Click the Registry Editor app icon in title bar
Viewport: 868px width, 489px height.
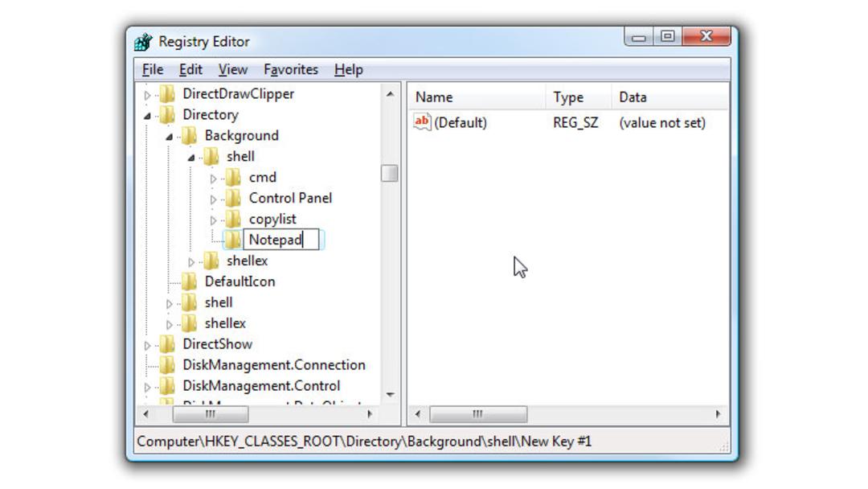coord(143,42)
